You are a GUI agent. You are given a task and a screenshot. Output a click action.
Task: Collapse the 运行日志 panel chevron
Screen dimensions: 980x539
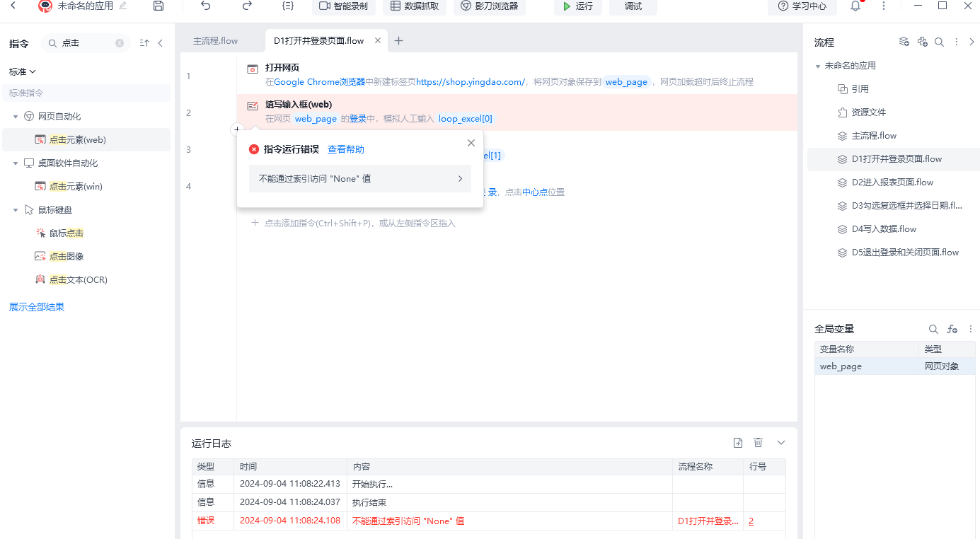(781, 443)
